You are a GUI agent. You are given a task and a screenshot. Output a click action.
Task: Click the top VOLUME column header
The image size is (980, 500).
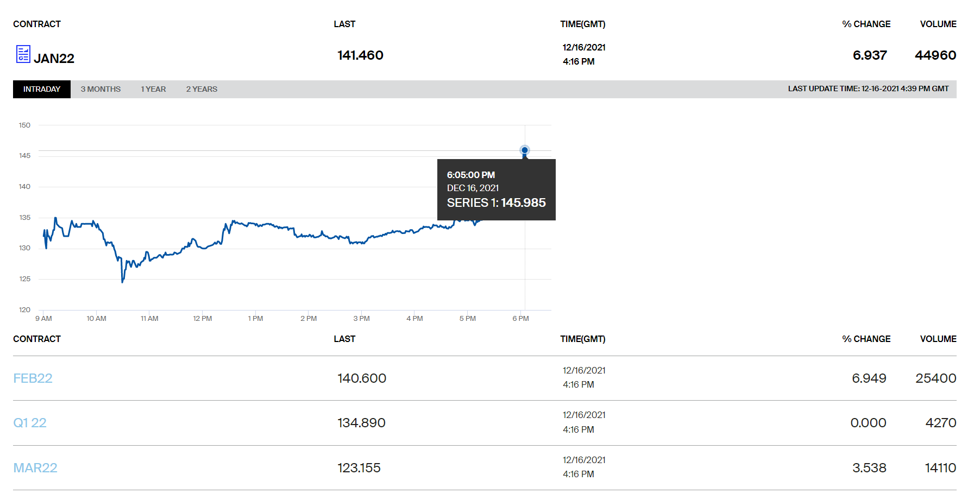(x=938, y=24)
